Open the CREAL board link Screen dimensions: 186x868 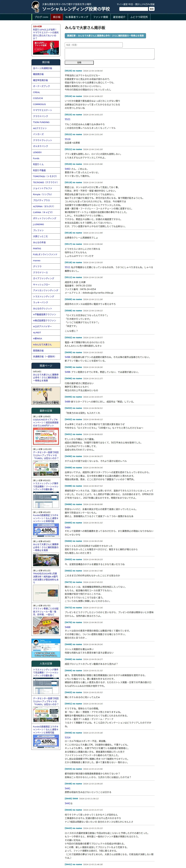click(x=46, y=92)
